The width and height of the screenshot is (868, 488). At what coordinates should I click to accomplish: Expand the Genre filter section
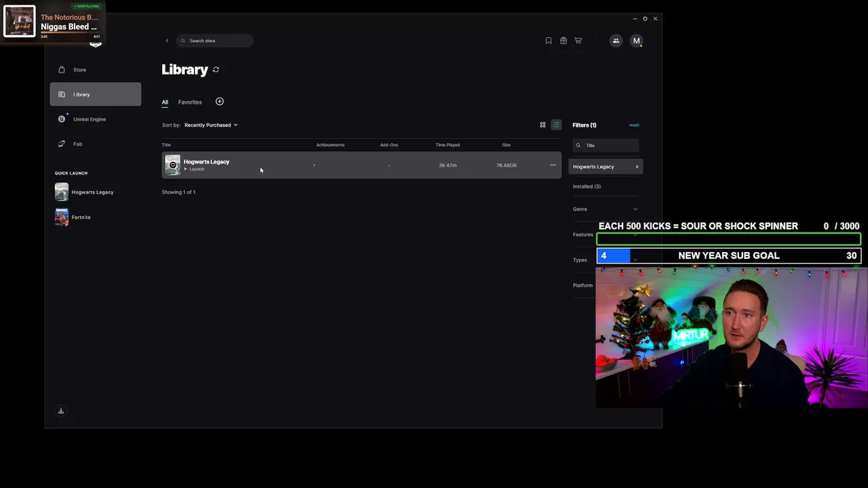click(606, 209)
